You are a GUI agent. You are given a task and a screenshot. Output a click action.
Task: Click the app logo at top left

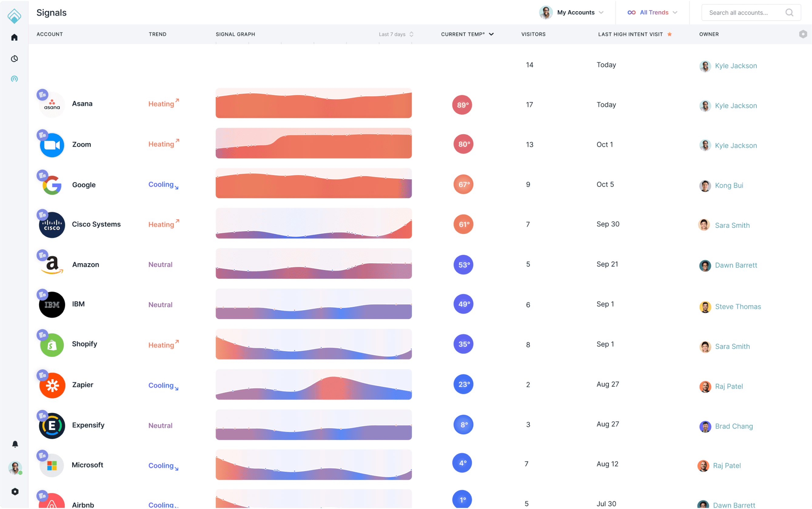[14, 16]
